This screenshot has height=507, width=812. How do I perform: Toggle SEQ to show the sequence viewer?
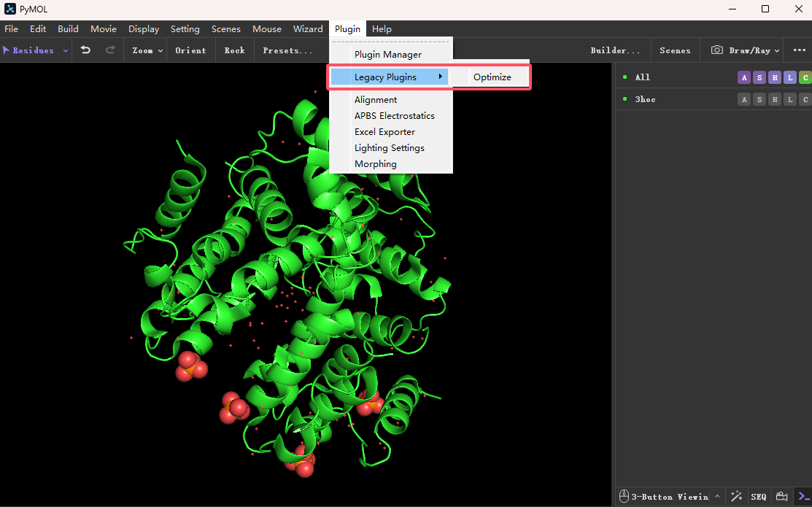coord(759,496)
